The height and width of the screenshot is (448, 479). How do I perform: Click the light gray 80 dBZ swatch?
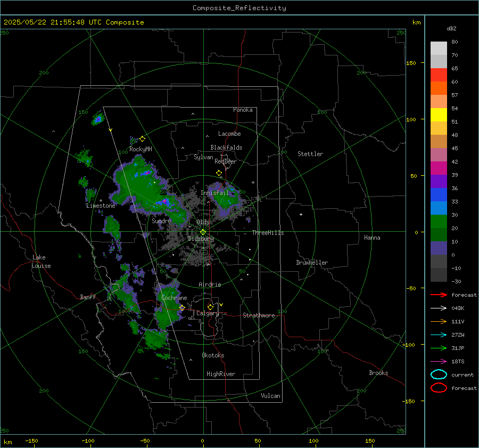pyautogui.click(x=439, y=48)
